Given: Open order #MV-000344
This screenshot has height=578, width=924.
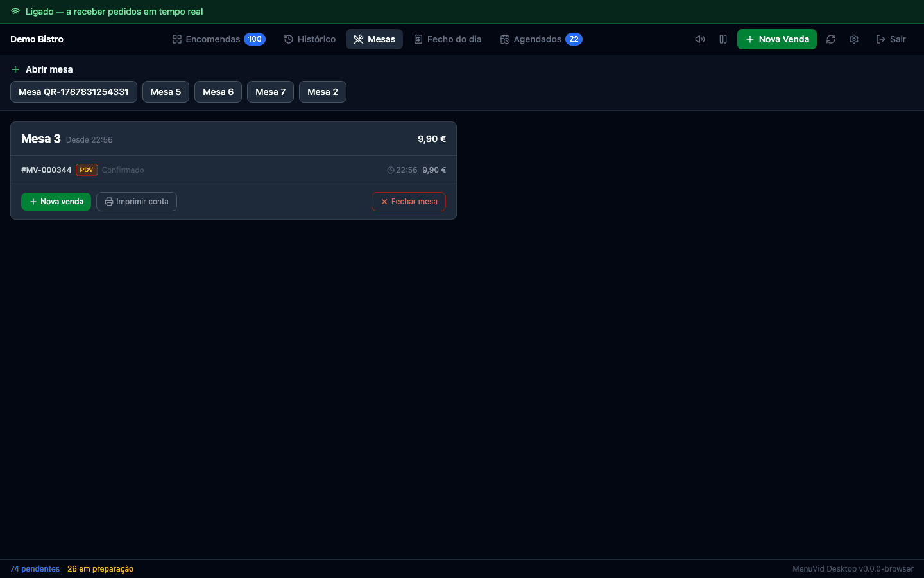Looking at the screenshot, I should (234, 170).
